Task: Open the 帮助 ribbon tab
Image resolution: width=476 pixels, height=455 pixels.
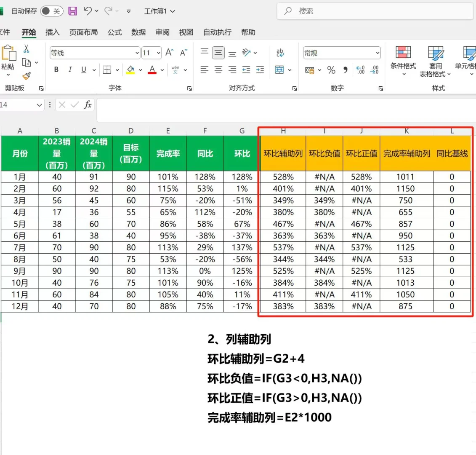Action: pos(248,32)
